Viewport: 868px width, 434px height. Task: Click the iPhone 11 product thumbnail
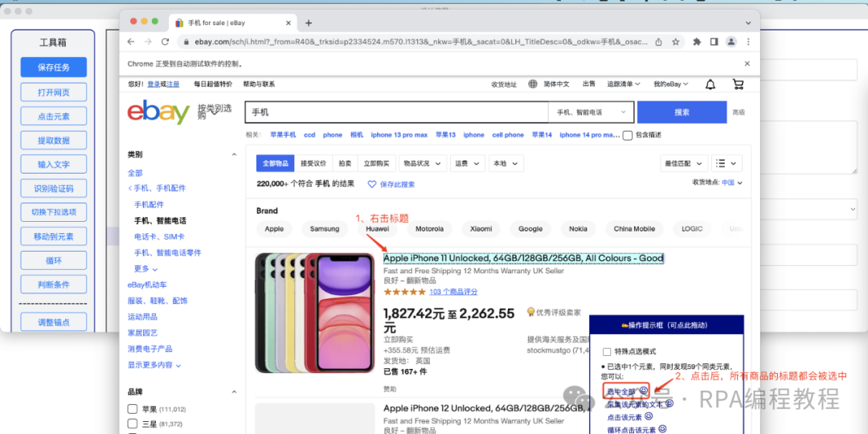(x=315, y=313)
